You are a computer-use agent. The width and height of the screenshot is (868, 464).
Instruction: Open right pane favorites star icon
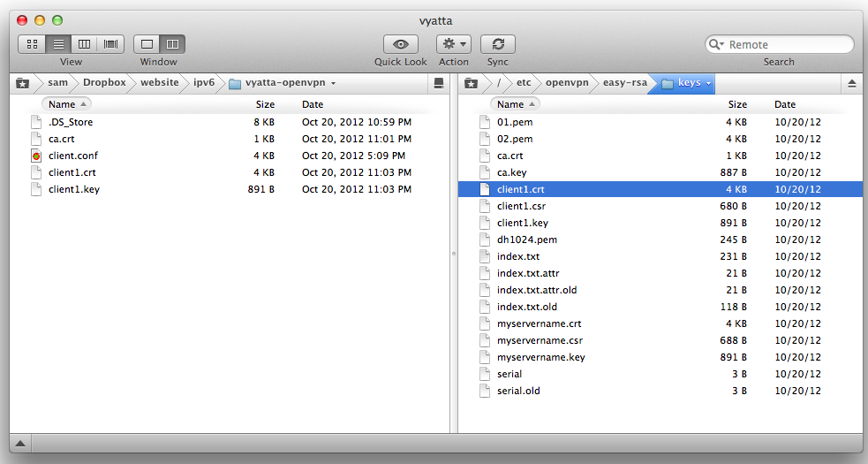pos(471,83)
